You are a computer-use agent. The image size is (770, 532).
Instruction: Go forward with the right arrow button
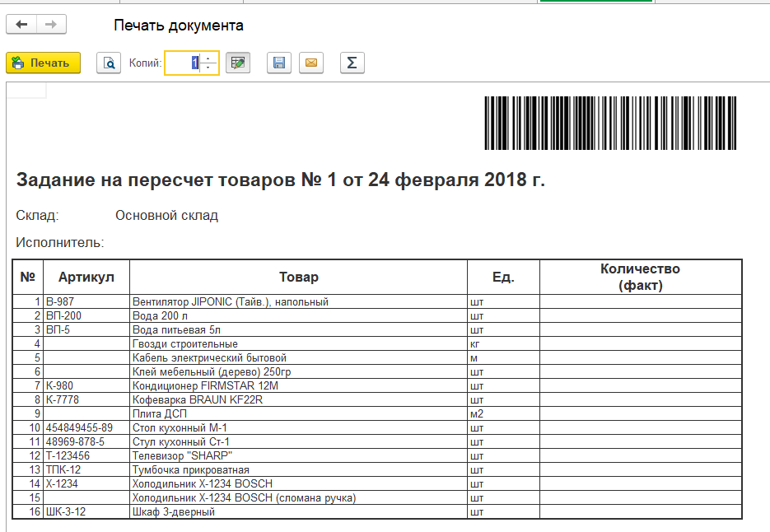point(51,24)
